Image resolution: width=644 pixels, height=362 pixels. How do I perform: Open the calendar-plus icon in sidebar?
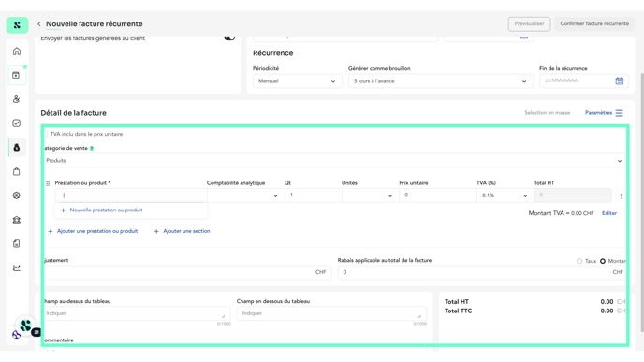coord(17,75)
